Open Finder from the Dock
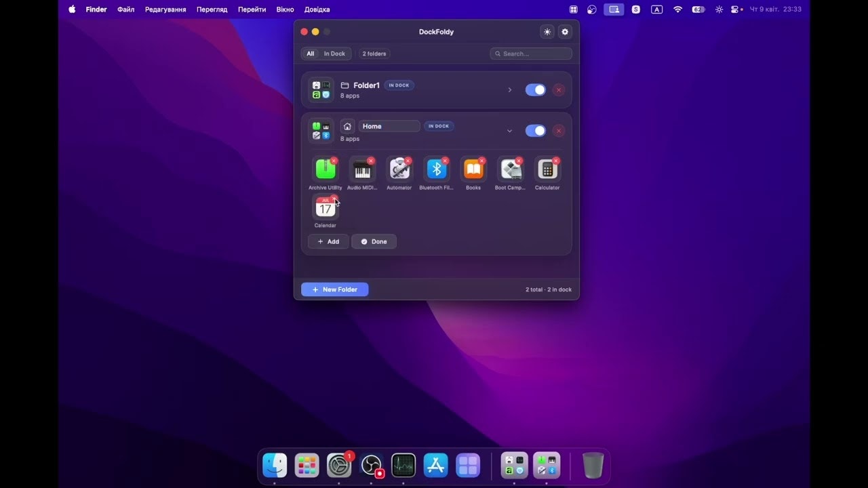 (275, 466)
